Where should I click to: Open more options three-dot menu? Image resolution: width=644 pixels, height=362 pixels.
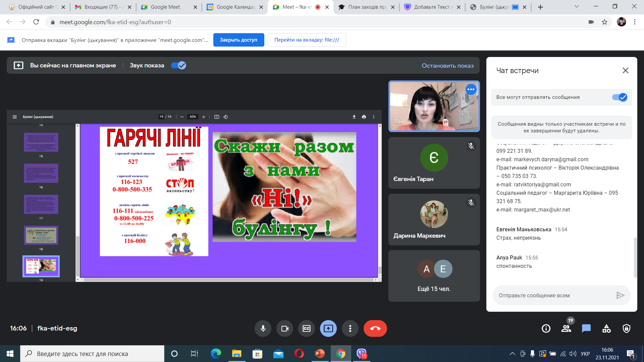[x=350, y=328]
